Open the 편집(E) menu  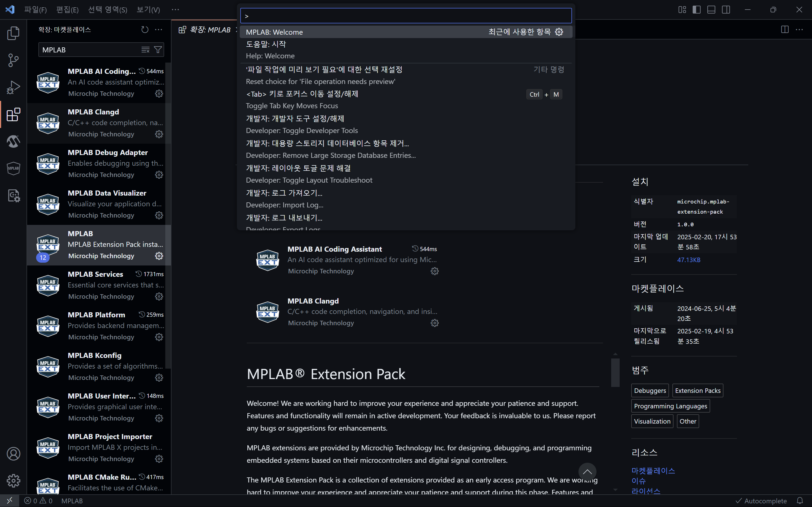(67, 10)
